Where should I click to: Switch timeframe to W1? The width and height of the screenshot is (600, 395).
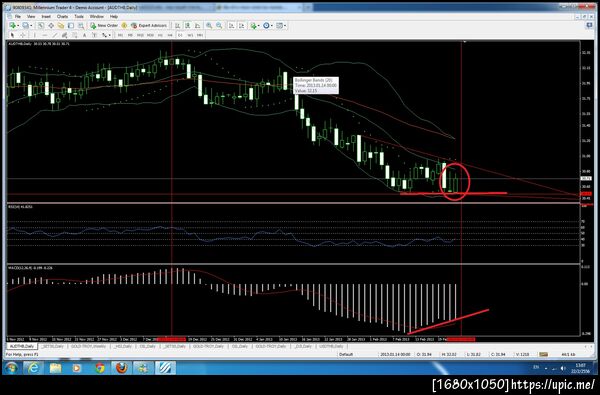point(190,35)
